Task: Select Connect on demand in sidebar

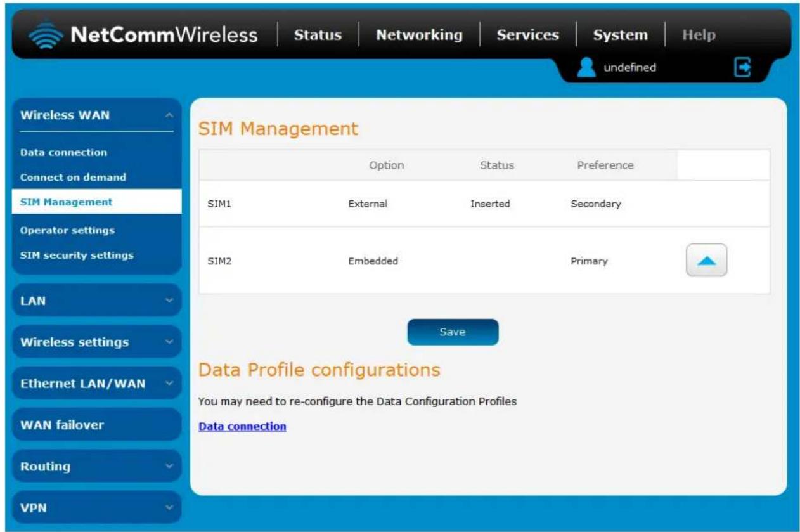Action: (73, 177)
